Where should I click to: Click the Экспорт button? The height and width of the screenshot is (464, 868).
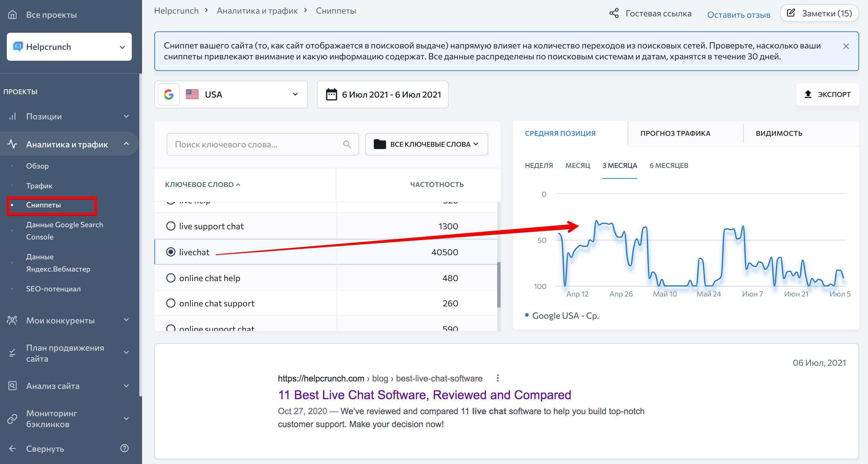pos(827,95)
